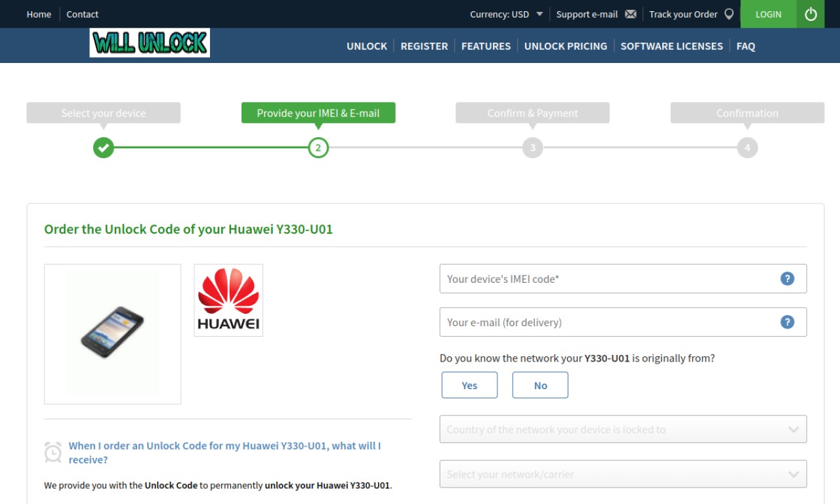Screen dimensions: 840x504
Task: Click the 'Do you know the network' question text
Action: (577, 358)
